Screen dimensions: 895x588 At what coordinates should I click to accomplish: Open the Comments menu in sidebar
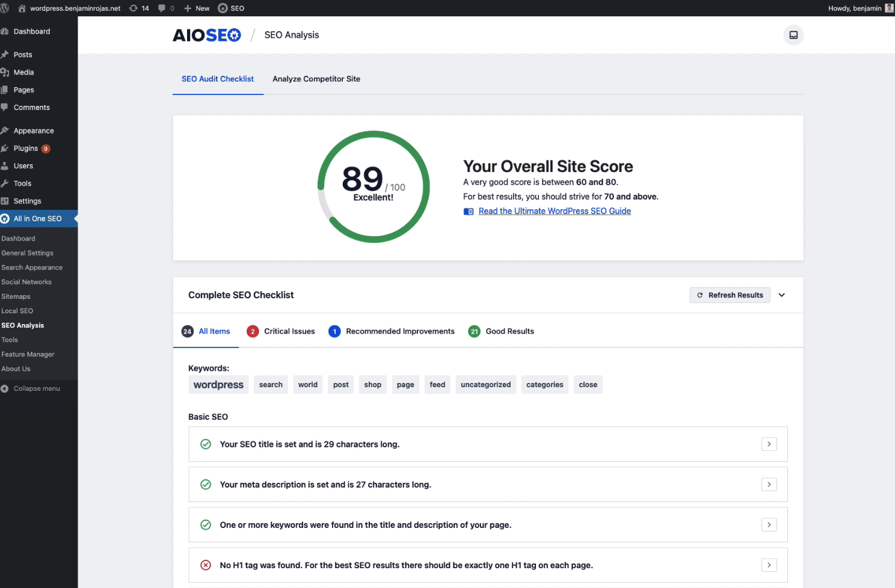(32, 108)
